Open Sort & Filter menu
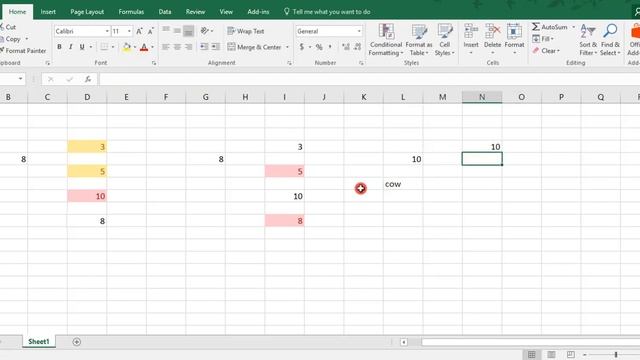 (588, 40)
